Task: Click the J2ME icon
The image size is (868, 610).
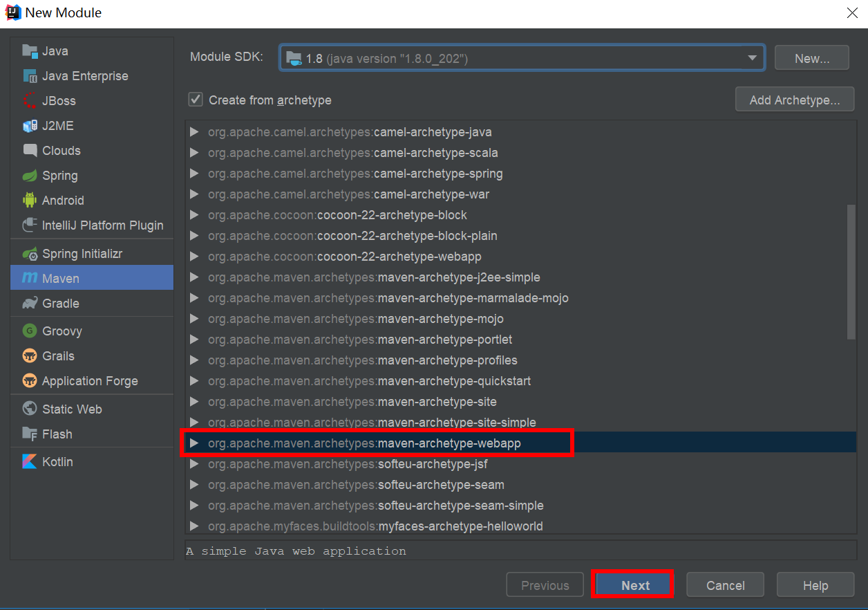Action: pyautogui.click(x=30, y=126)
